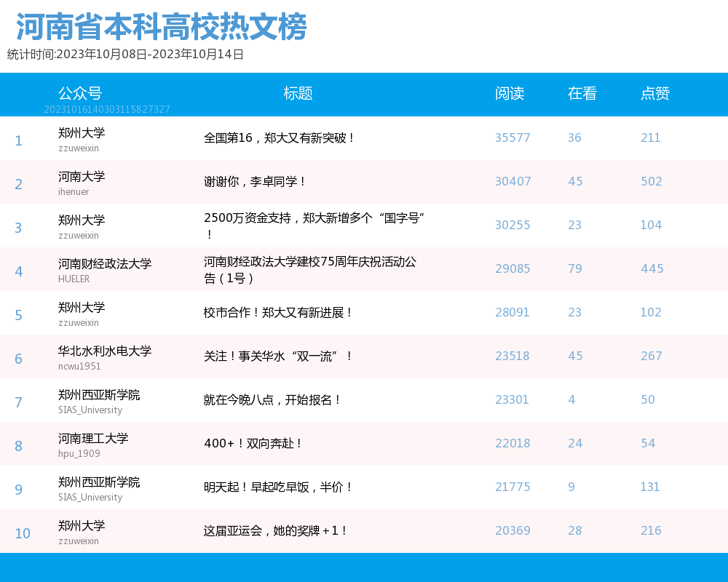Click 在看 value 36
Viewport: 728px width, 582px height.
(574, 137)
